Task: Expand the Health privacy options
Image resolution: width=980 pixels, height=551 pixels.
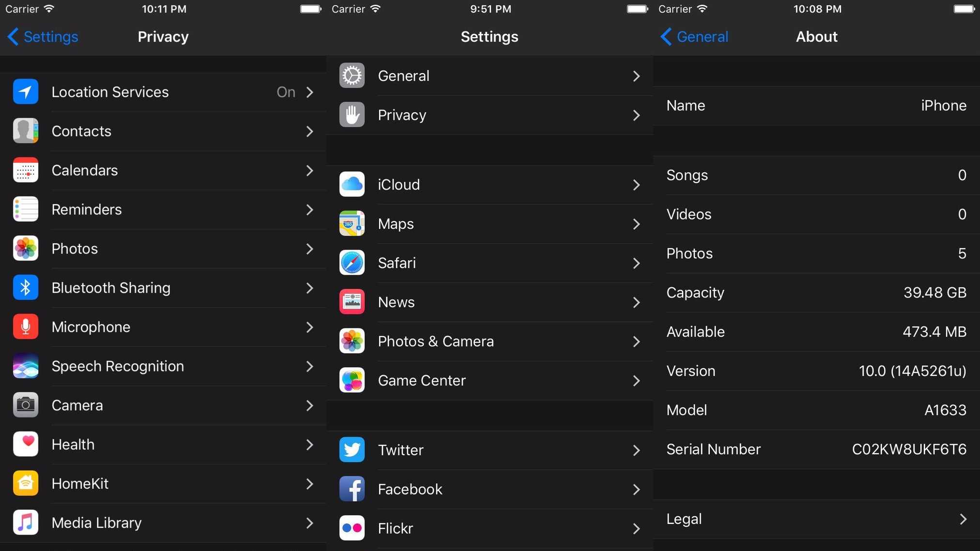Action: [162, 444]
